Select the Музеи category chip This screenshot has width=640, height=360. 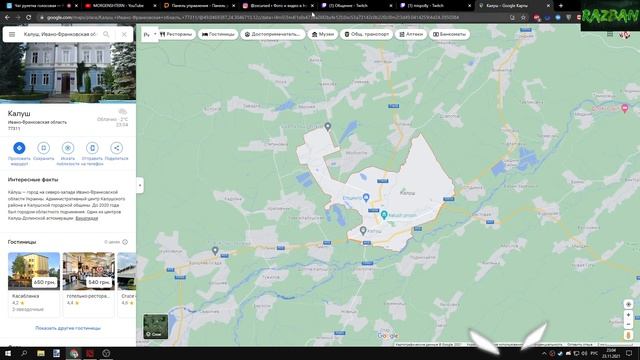click(322, 34)
